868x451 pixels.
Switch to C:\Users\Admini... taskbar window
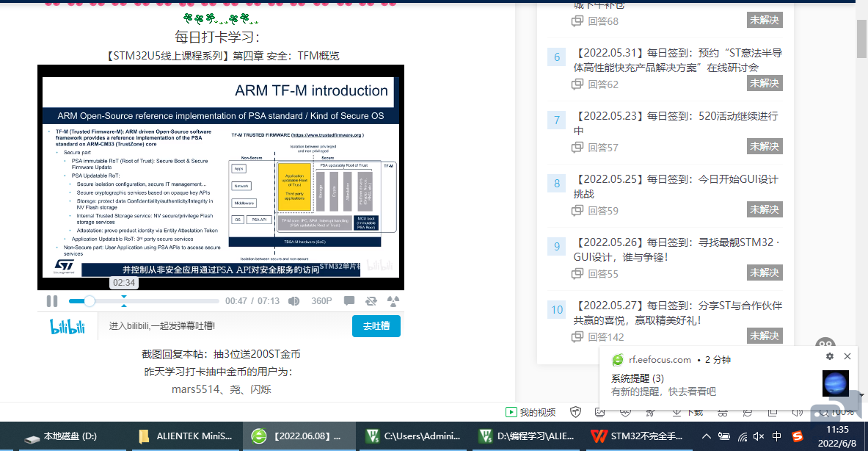413,436
